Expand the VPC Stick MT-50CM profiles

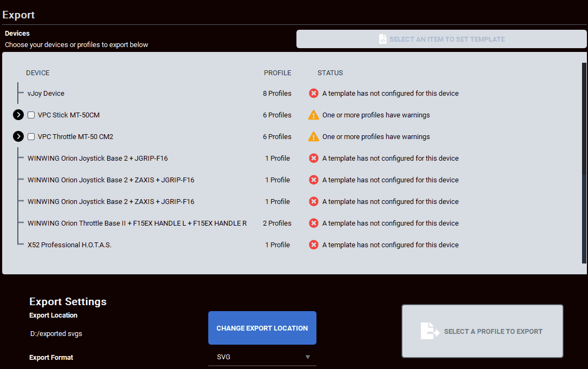tap(18, 115)
